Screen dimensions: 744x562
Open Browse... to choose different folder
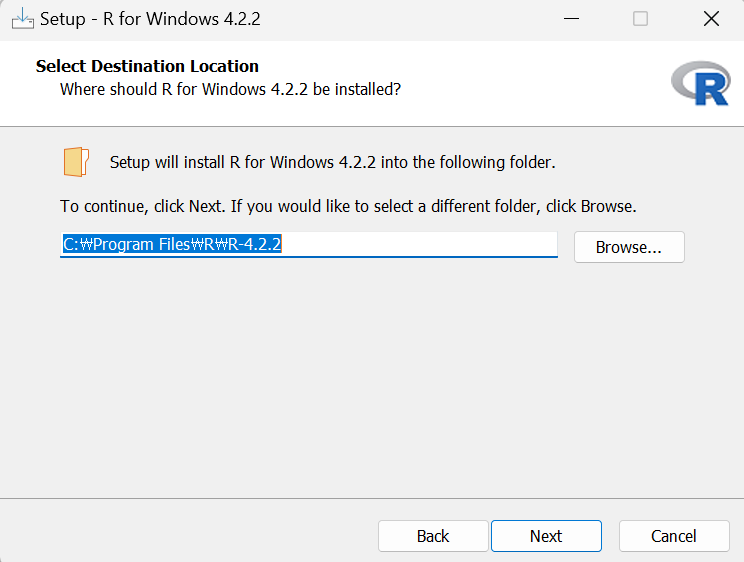point(629,247)
